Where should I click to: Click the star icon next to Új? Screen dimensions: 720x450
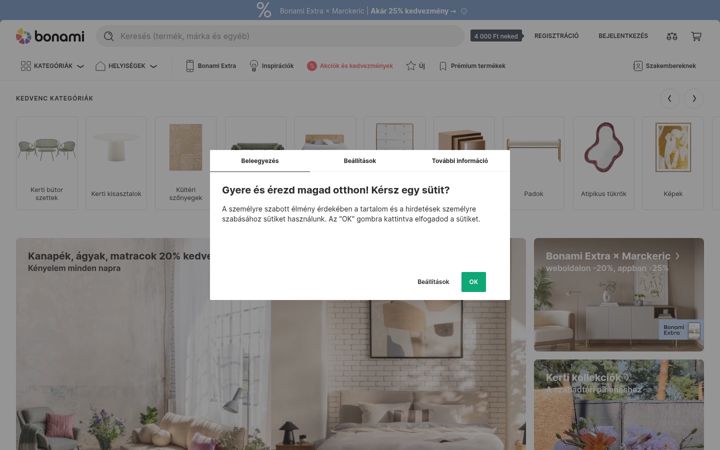click(411, 66)
